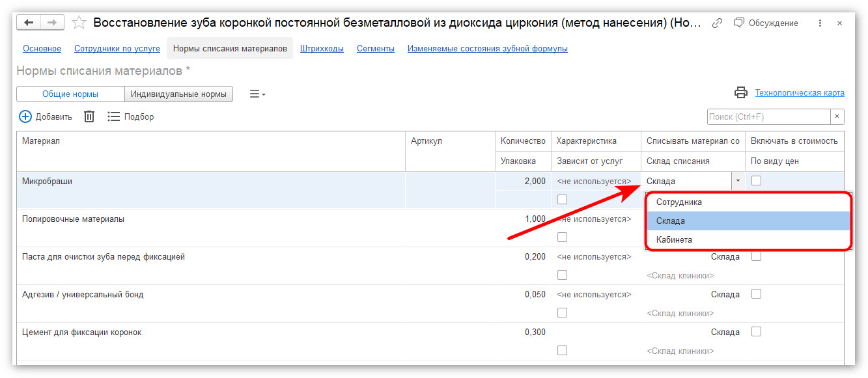Click the printer icon
Image resolution: width=868 pixels, height=378 pixels.
pos(741,92)
